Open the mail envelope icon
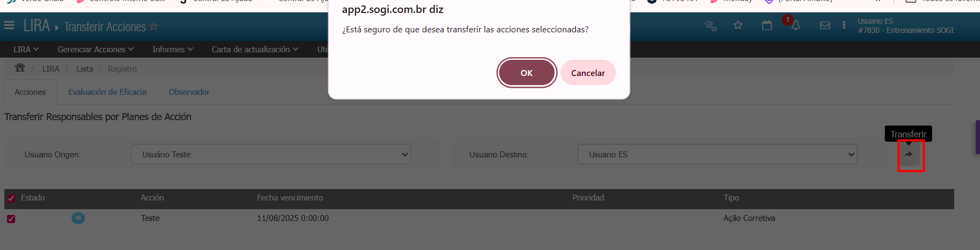Viewport: 980px width, 250px height. coord(825,25)
